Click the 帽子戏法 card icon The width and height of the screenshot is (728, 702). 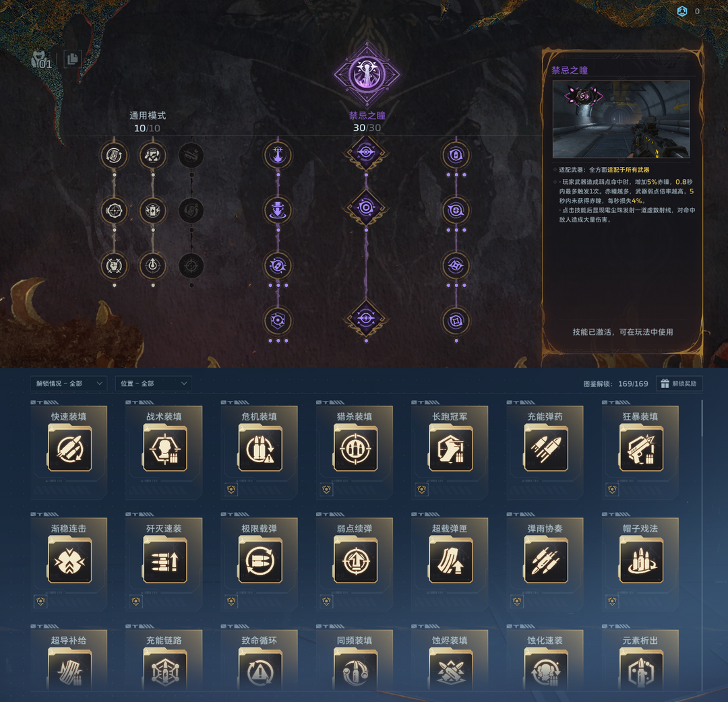click(641, 561)
